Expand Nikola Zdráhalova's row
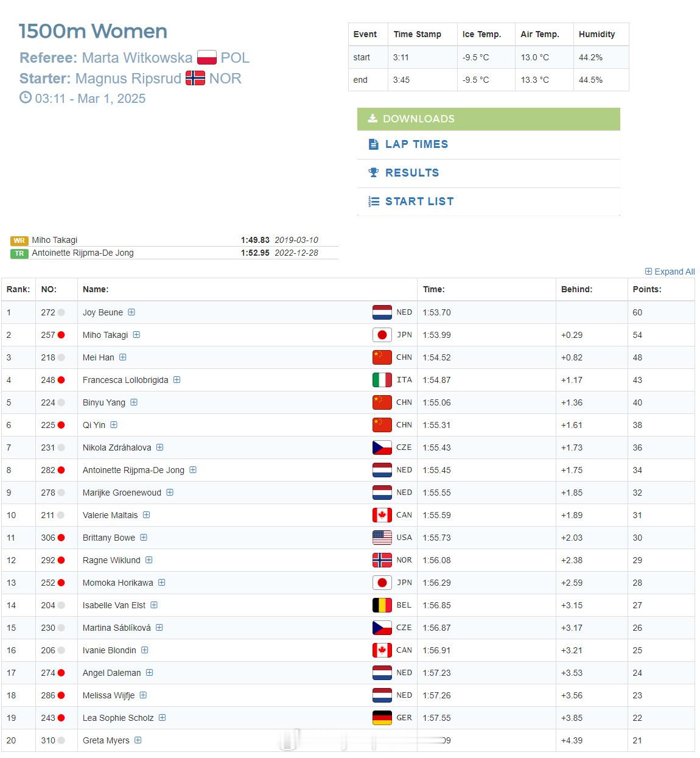 (x=159, y=447)
